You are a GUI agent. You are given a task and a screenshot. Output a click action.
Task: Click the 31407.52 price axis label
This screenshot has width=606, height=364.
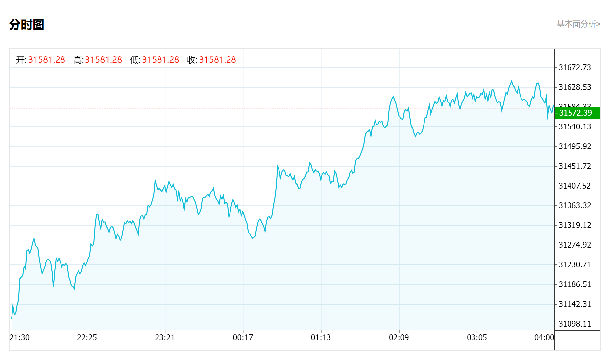574,186
